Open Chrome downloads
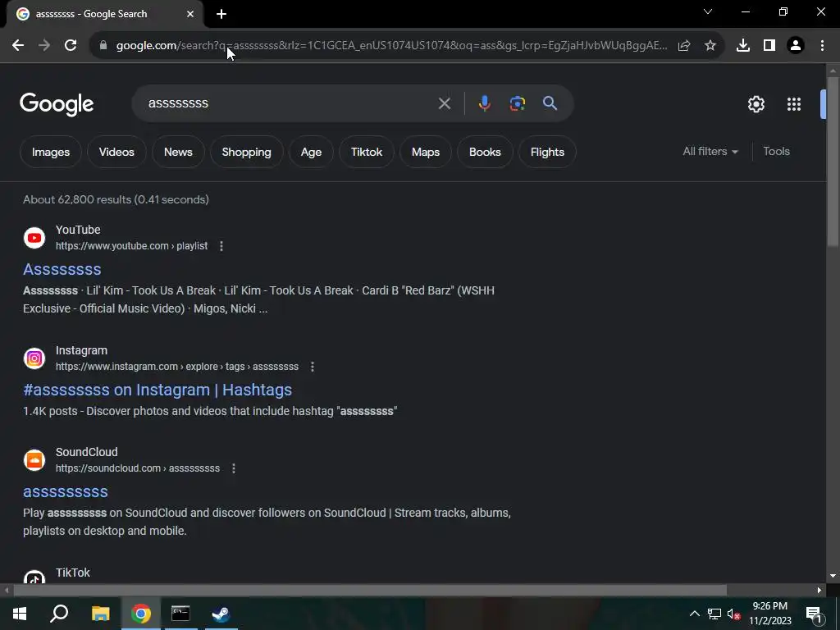The width and height of the screenshot is (840, 630). (x=743, y=46)
